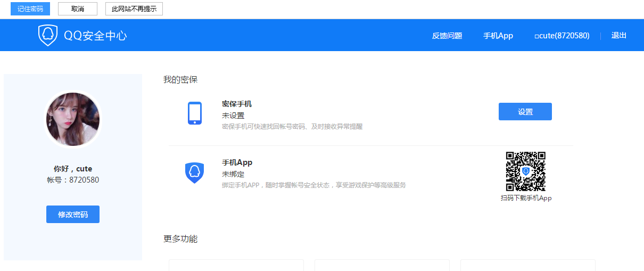
Task: Click the user avatar photo
Action: point(73,119)
